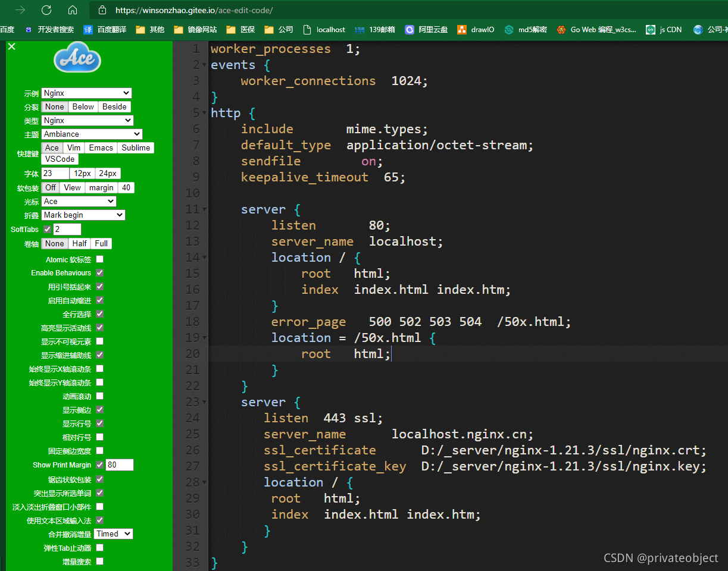Toggle 显示行号 checkbox
This screenshot has width=728, height=571.
click(99, 423)
